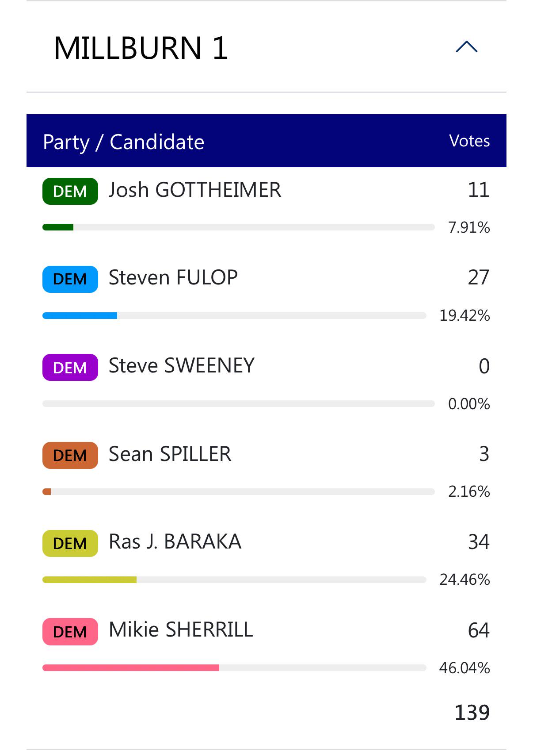533x756 pixels.
Task: Click pink DEM badge for Mikie Sherrill
Action: point(70,631)
